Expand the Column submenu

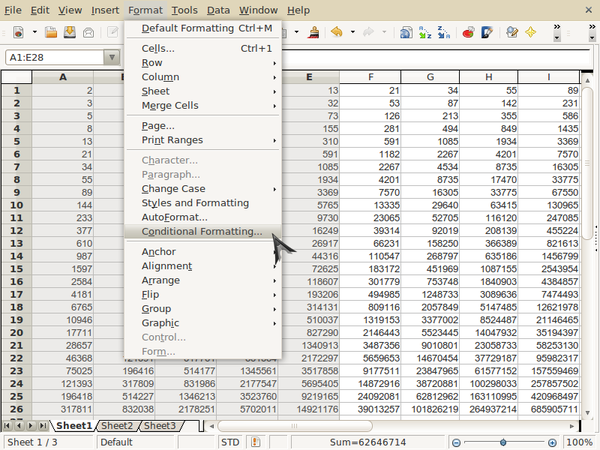point(203,77)
